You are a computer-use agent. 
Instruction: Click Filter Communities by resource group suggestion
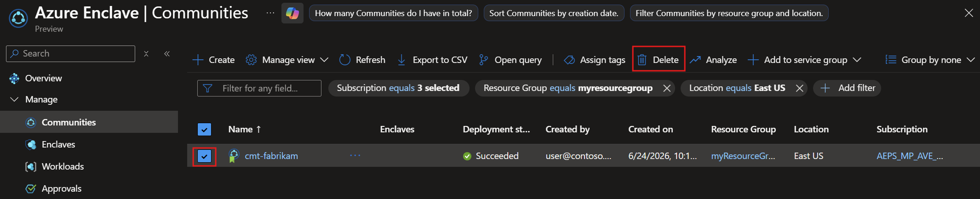pos(729,13)
